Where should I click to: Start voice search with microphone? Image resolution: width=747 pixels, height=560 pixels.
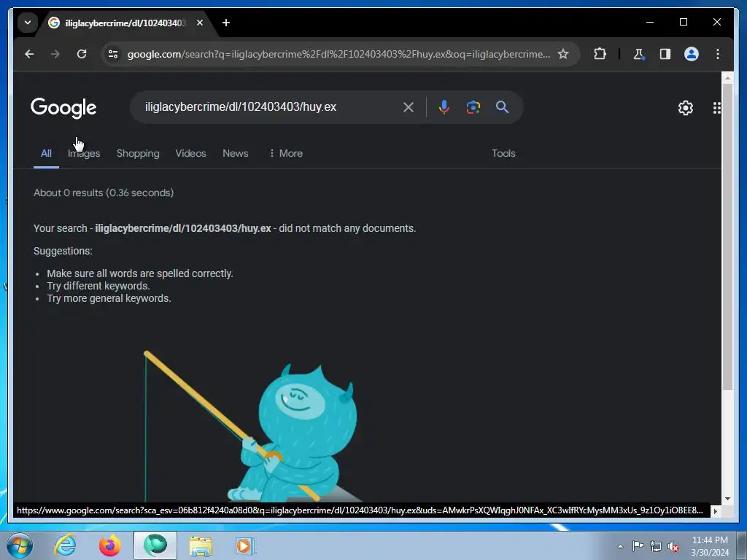click(x=444, y=107)
